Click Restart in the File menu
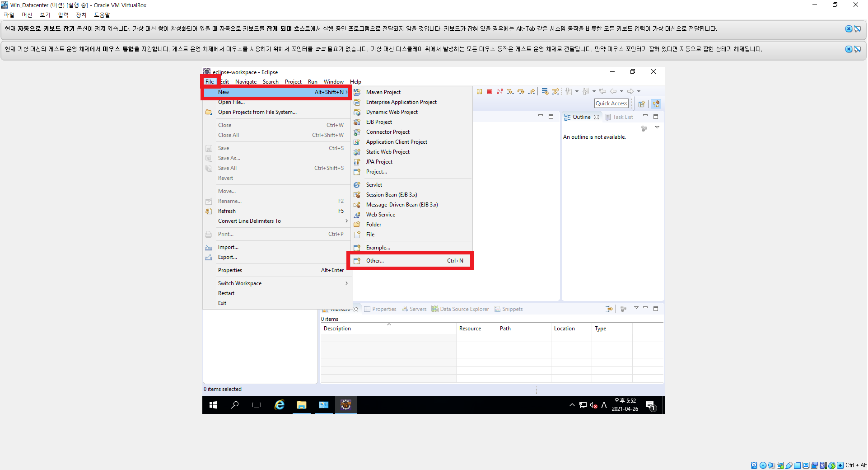The image size is (868, 470). (x=278, y=293)
